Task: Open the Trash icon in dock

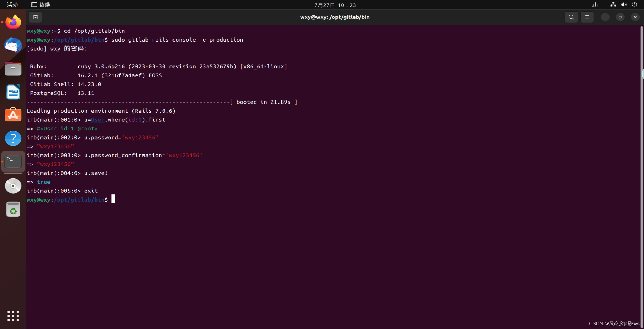Action: (x=13, y=209)
